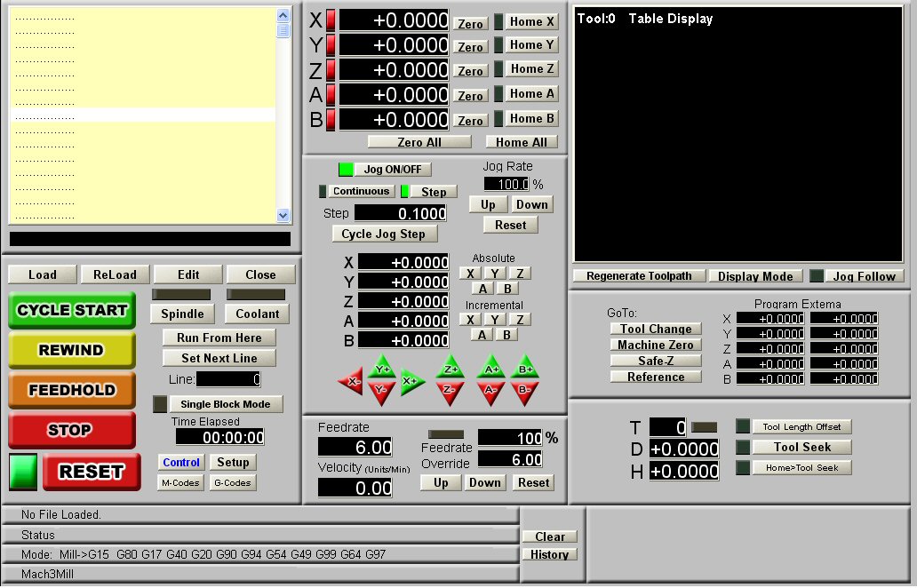Click Zero All axes button
This screenshot has height=588, width=917.
[419, 142]
